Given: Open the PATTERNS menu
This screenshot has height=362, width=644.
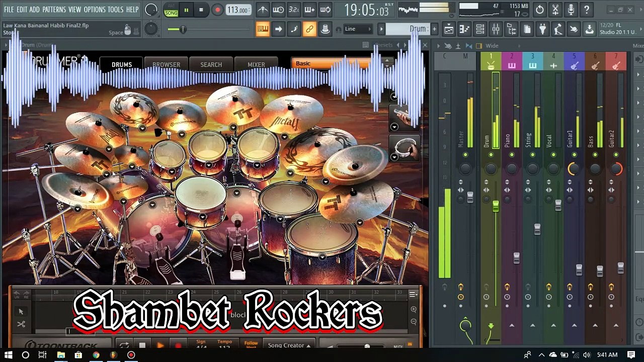Looking at the screenshot, I should (x=54, y=10).
